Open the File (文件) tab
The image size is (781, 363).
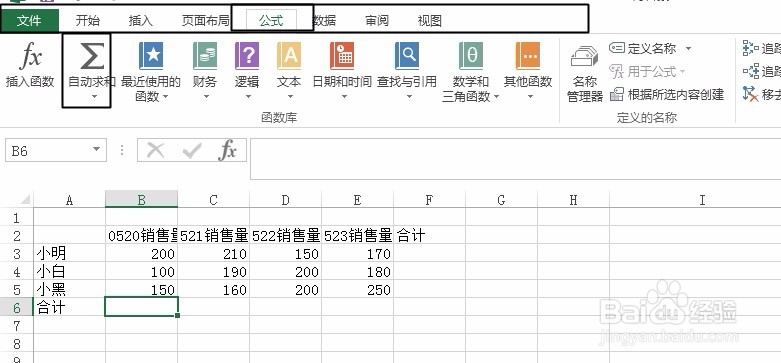(x=29, y=20)
